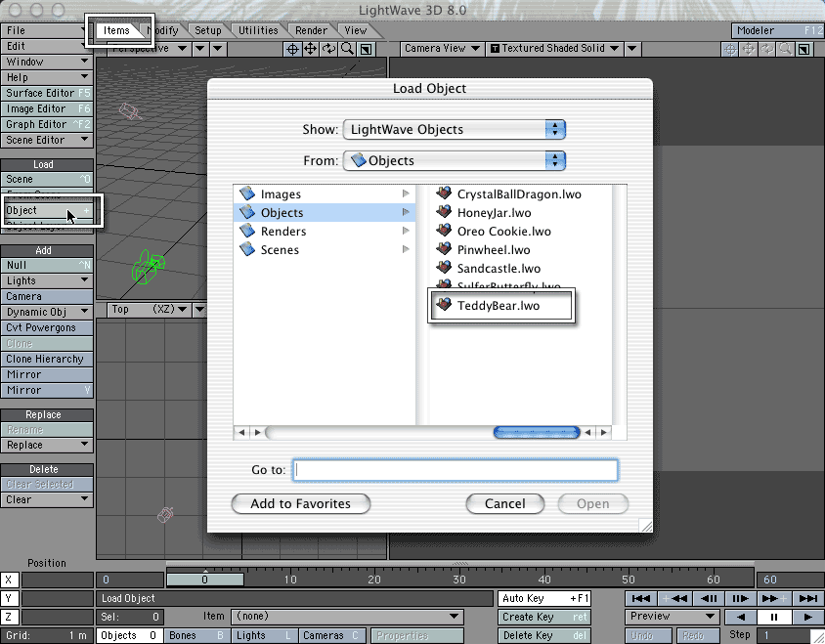This screenshot has height=644, width=825.
Task: Toggle the Z position axis button
Action: click(9, 617)
